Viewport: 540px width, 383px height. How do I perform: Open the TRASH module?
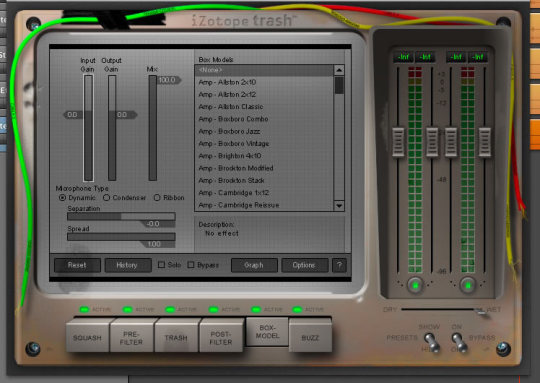(176, 338)
